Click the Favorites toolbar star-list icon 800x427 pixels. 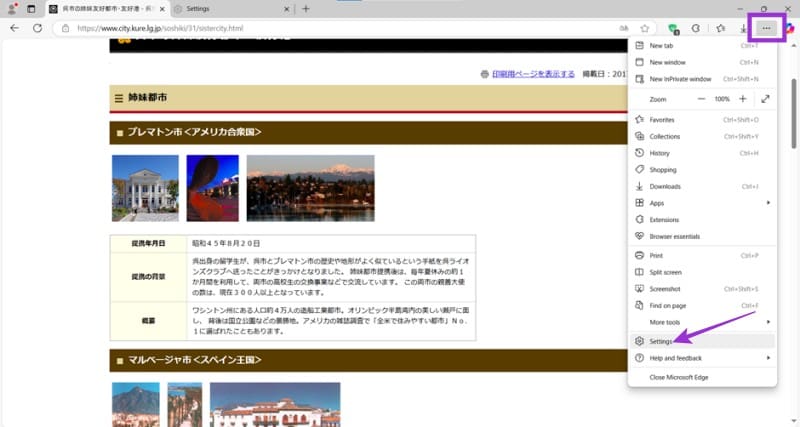[x=720, y=28]
